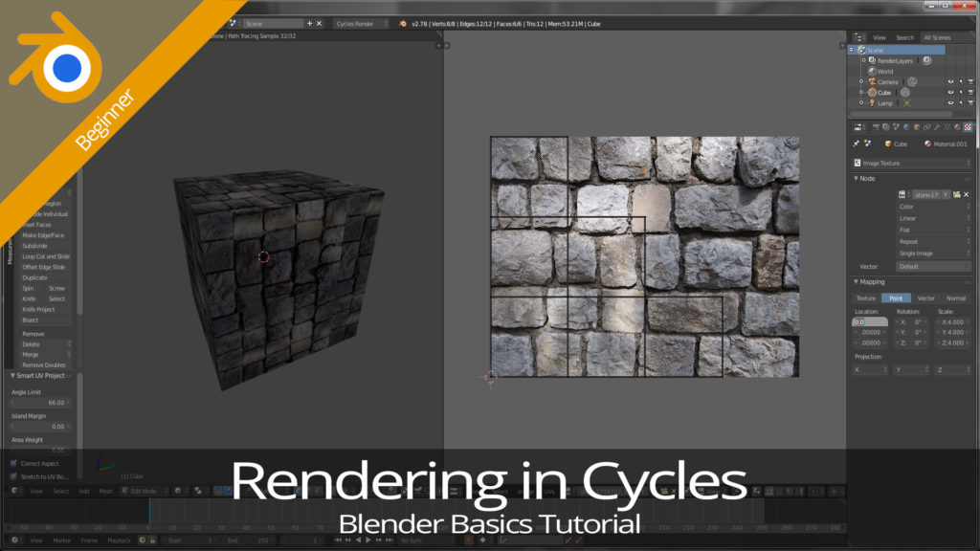
Task: Click the Scale X 4.000 field
Action: [x=952, y=322]
